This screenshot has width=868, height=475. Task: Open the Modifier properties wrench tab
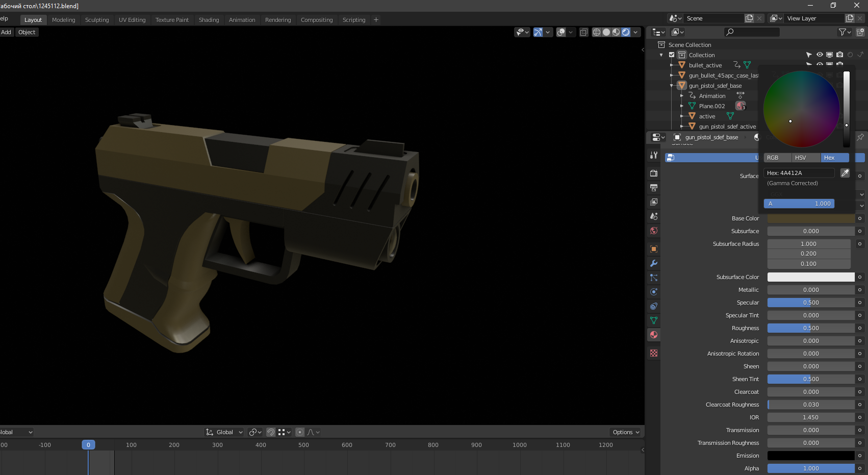pyautogui.click(x=654, y=263)
